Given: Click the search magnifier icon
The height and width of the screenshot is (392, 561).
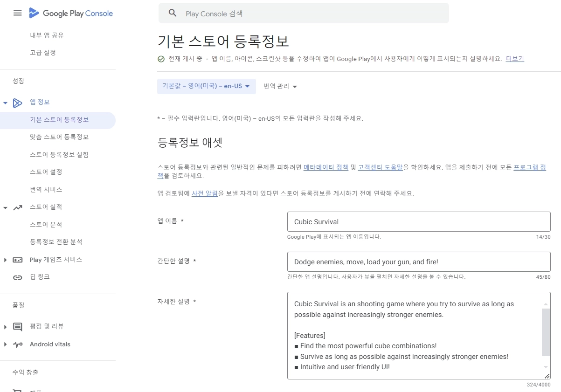Looking at the screenshot, I should point(173,13).
